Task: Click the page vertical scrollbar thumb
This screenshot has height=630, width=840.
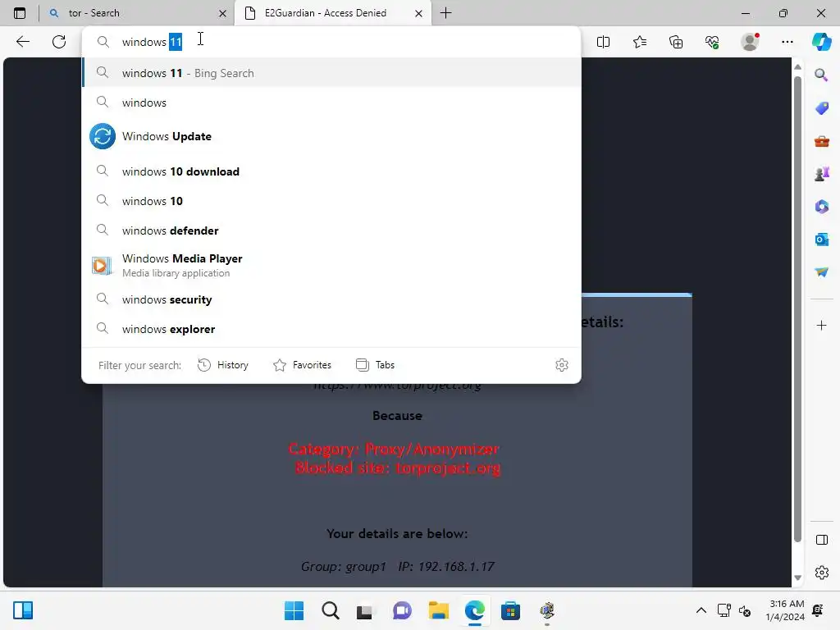Action: point(797,308)
